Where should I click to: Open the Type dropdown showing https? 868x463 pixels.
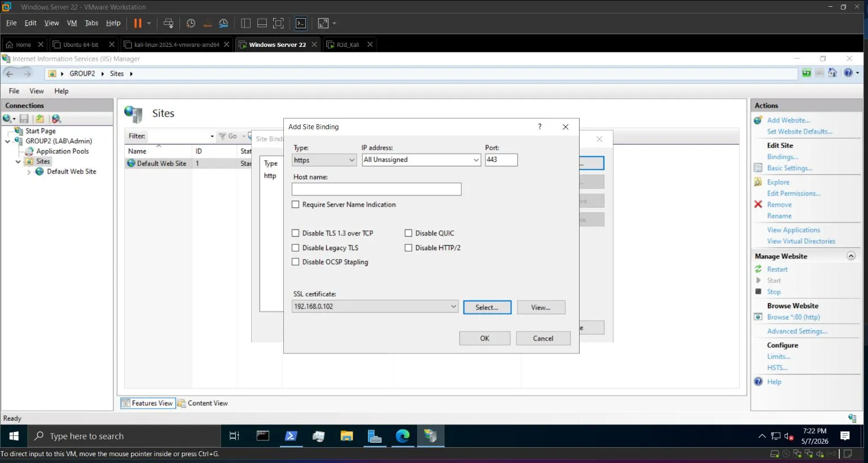[x=324, y=160]
